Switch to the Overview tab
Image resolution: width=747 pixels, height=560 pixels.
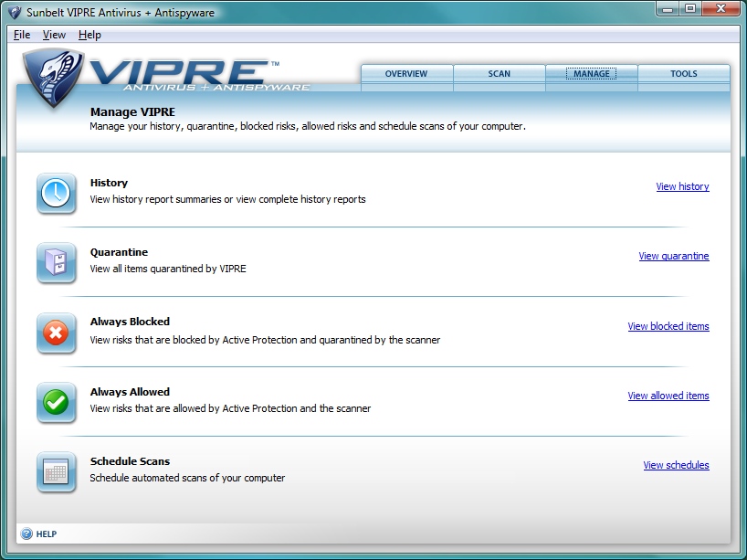(406, 74)
